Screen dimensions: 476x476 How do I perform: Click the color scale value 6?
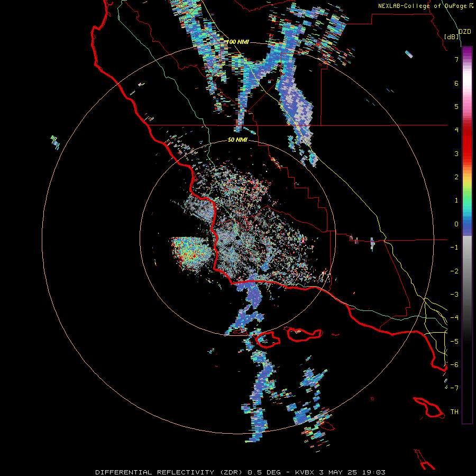pyautogui.click(x=456, y=83)
